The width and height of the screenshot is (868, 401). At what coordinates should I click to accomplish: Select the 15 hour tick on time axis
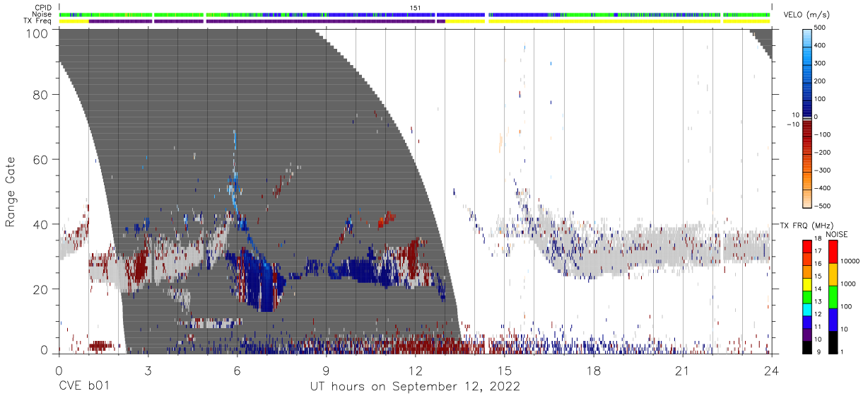click(x=504, y=370)
